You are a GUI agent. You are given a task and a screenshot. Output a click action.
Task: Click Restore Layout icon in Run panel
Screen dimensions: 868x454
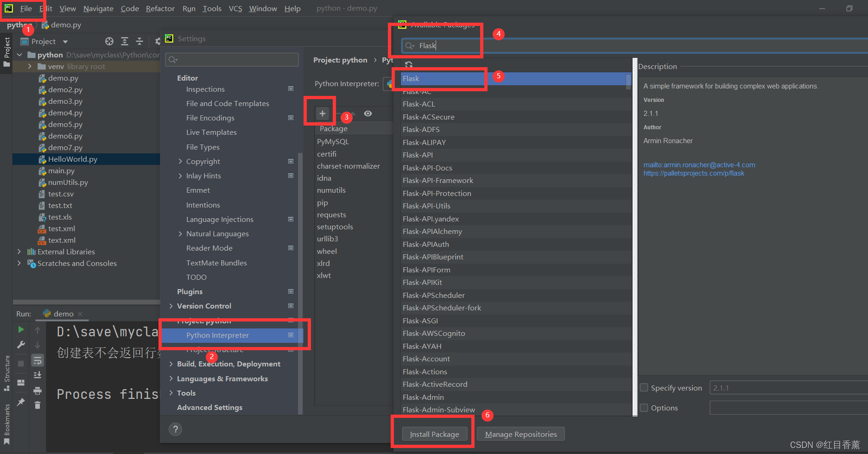click(21, 383)
